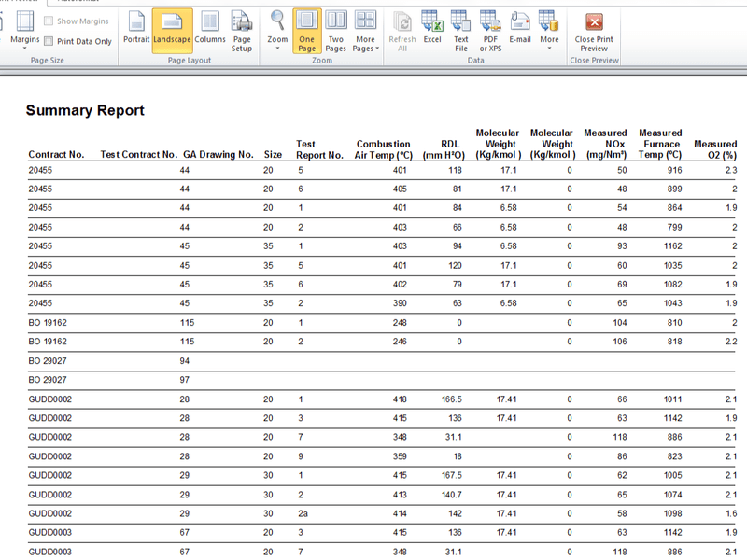The width and height of the screenshot is (747, 560).
Task: Open Page Setup dialog
Action: click(x=242, y=30)
